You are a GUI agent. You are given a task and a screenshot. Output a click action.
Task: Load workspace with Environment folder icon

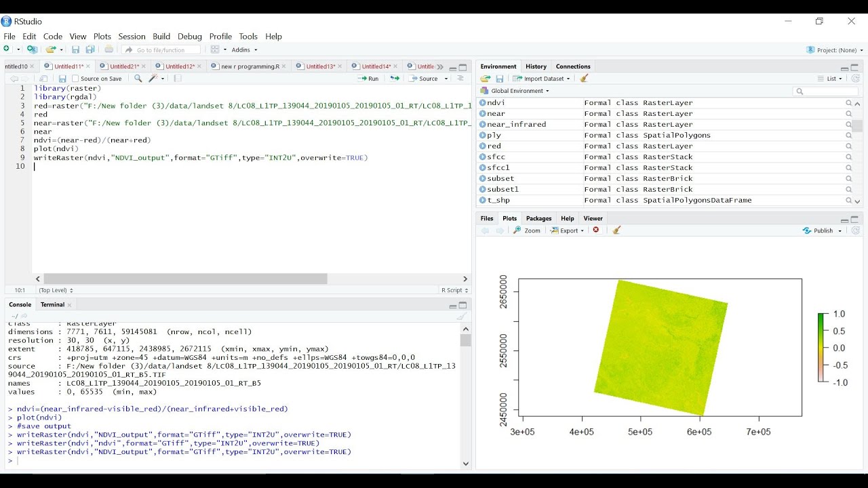point(486,79)
